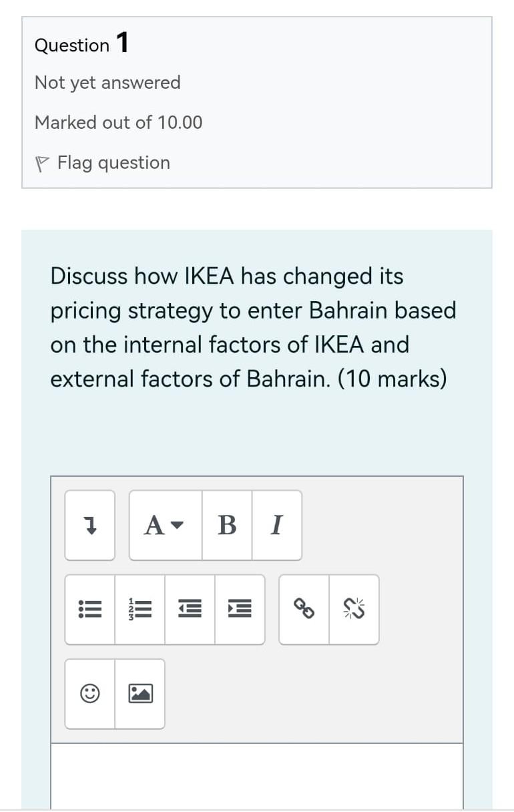Toggle italic formatting
The width and height of the screenshot is (514, 812).
[x=276, y=526]
